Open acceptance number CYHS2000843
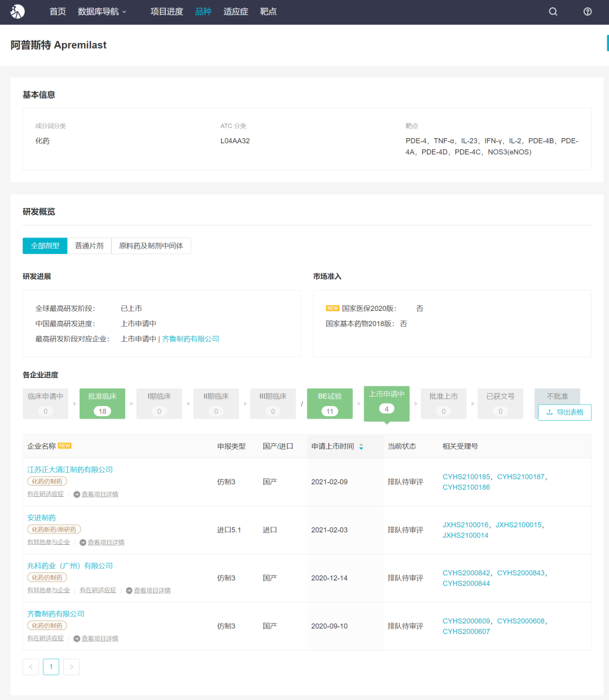Screen dimensions: 609x700 pyautogui.click(x=521, y=573)
